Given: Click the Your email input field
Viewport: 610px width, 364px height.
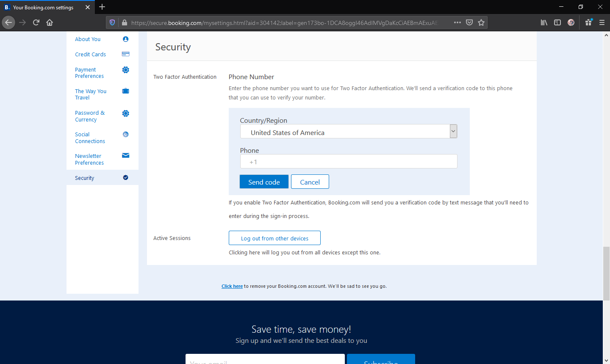Looking at the screenshot, I should pyautogui.click(x=265, y=359).
